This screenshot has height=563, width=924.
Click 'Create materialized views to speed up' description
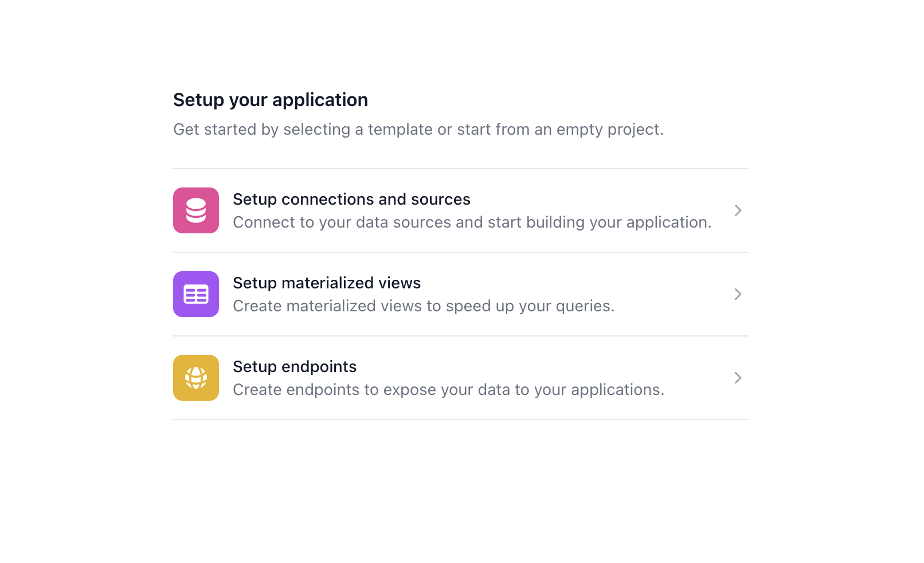pos(423,306)
